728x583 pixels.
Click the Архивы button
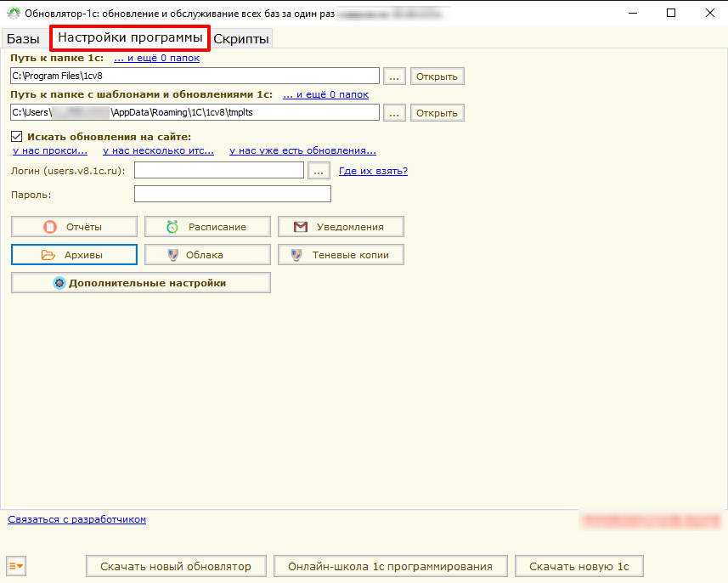pos(74,255)
